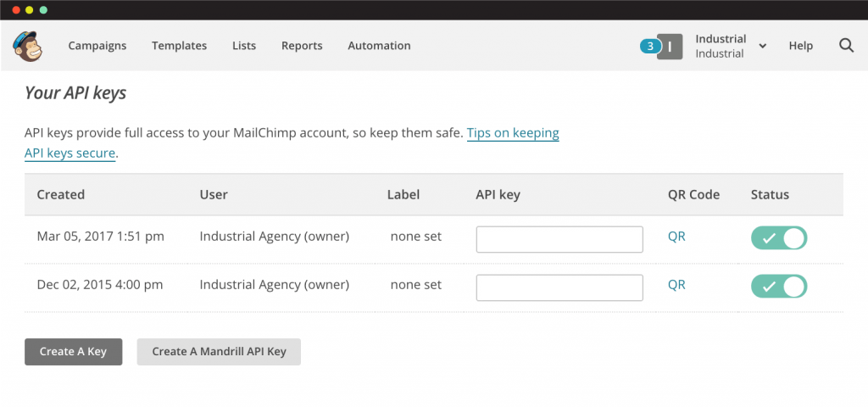
Task: Open QR code for Mar 05, 2017 key
Action: click(x=676, y=237)
